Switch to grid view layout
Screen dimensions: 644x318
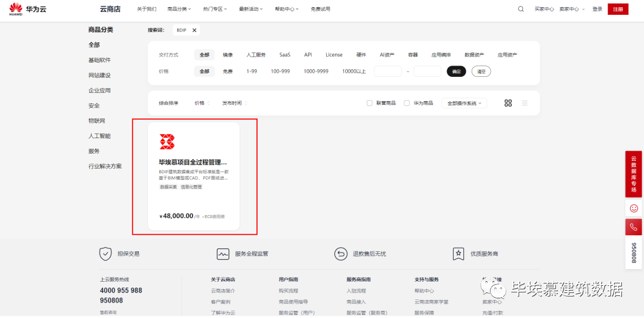[x=508, y=103]
